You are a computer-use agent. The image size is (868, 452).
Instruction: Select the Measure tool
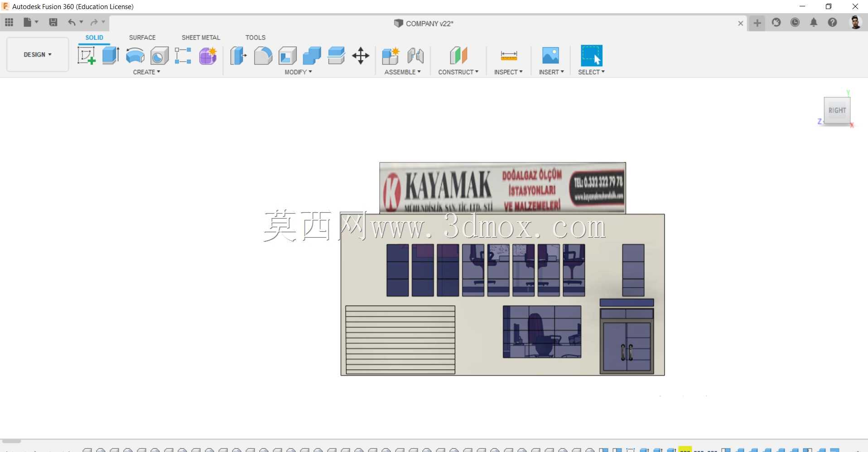(x=509, y=56)
